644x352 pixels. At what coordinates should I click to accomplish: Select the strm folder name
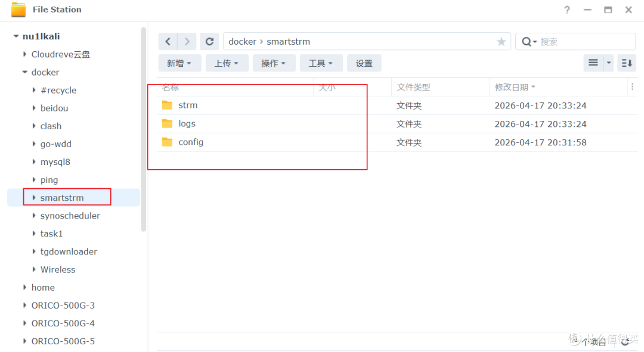pyautogui.click(x=188, y=105)
